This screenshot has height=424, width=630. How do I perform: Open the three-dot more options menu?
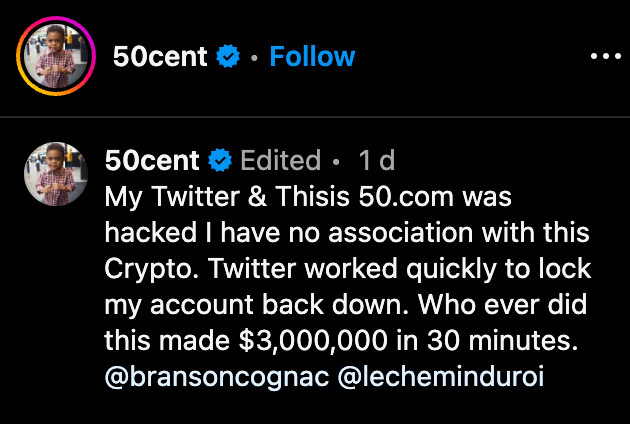[606, 57]
